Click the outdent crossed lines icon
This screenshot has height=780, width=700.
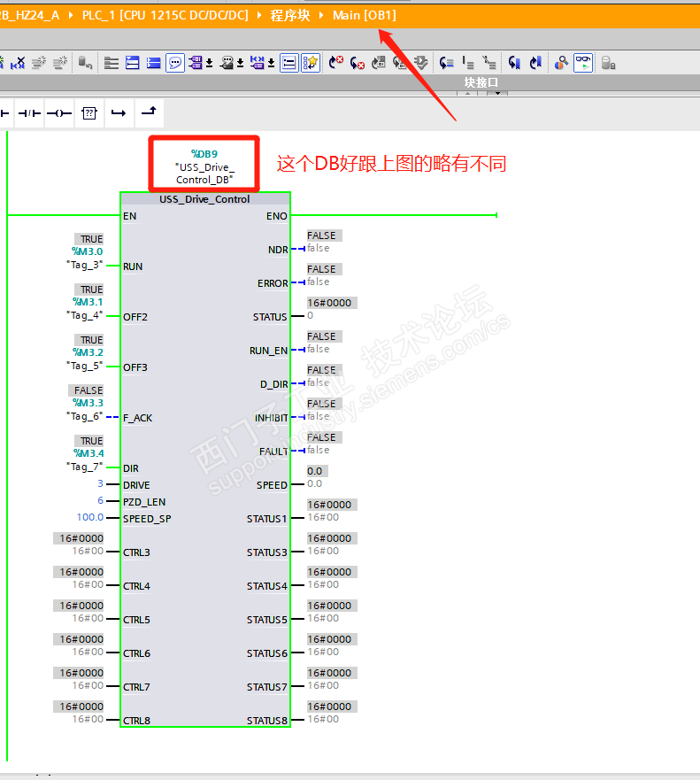tap(489, 63)
